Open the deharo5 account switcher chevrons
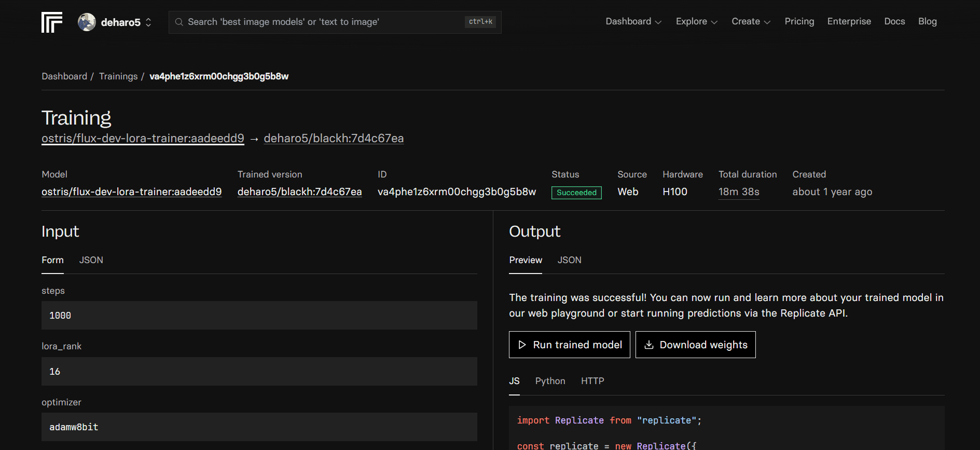Viewport: 980px width, 450px height. (x=148, y=22)
